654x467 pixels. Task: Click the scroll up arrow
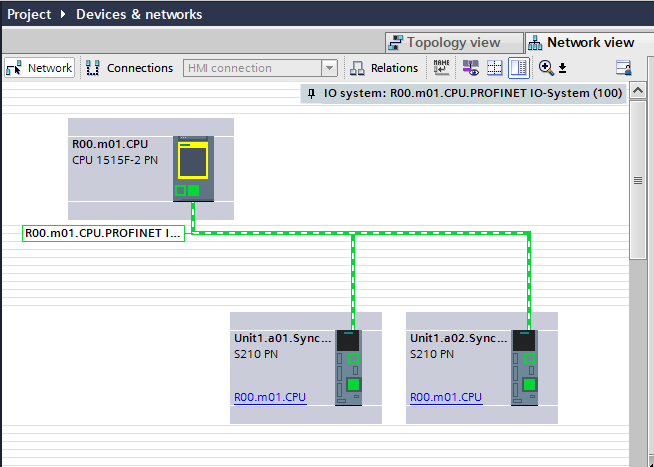tap(638, 90)
